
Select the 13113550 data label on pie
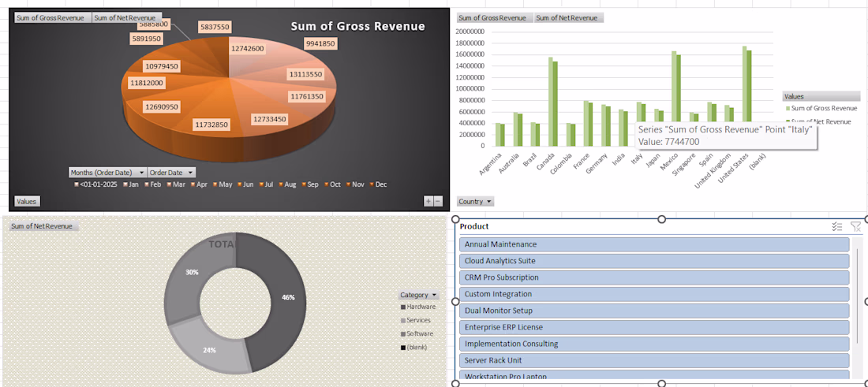tap(305, 74)
